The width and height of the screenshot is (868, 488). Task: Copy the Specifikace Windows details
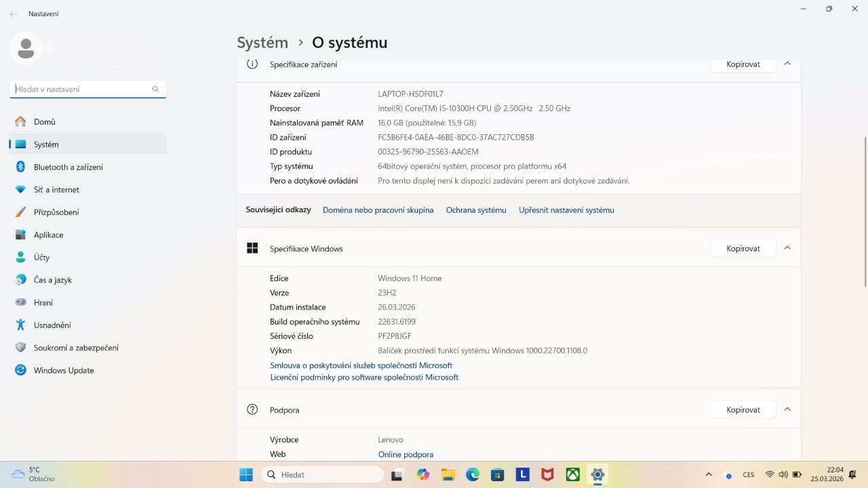coord(743,249)
